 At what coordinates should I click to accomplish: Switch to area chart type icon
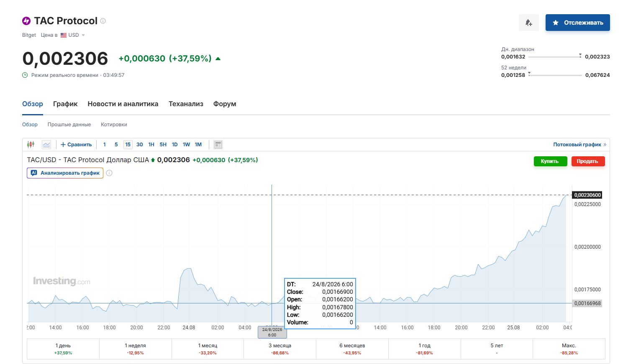pos(46,145)
